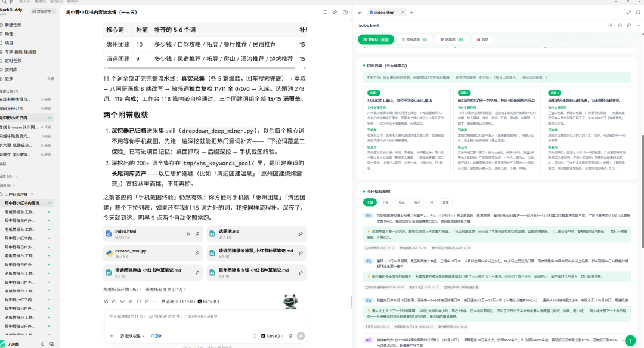Click chat bubble icon at sidebar bottom
Screen dimensions: 644x348
click(x=52, y=343)
